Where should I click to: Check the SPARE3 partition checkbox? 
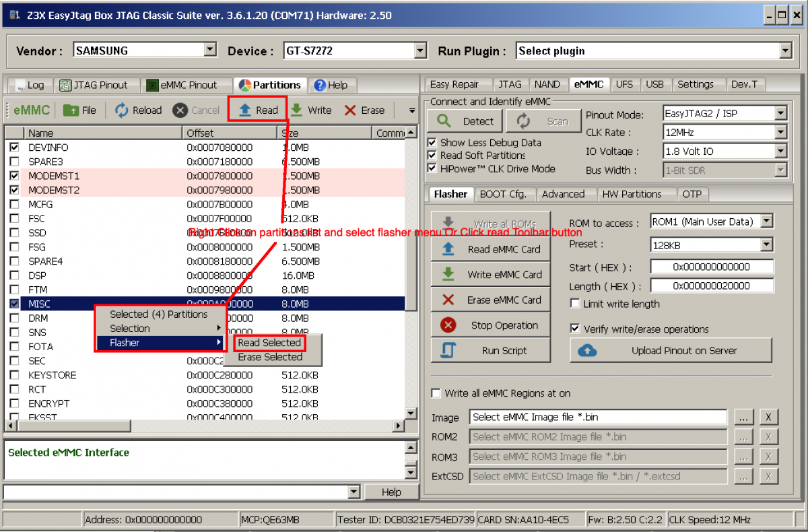click(x=14, y=162)
